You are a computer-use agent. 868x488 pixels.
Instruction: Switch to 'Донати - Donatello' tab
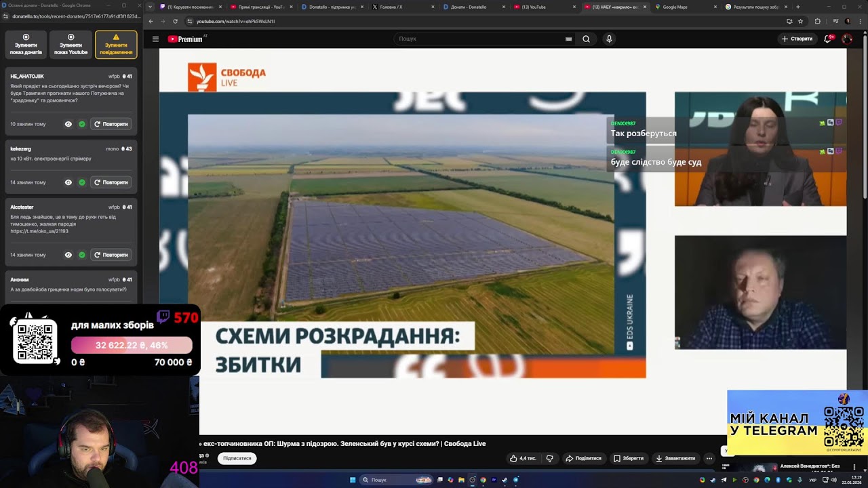tap(474, 7)
